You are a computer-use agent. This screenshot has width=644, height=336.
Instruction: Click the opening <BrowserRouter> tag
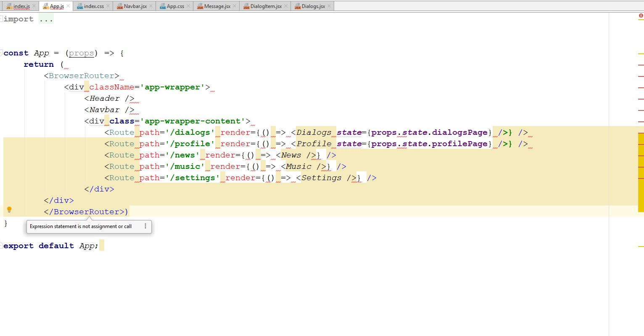(x=82, y=76)
